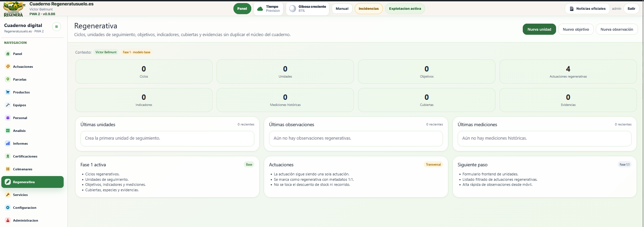
Task: Click 'Aún no hay mediciones históricas.'
Action: pos(545,139)
